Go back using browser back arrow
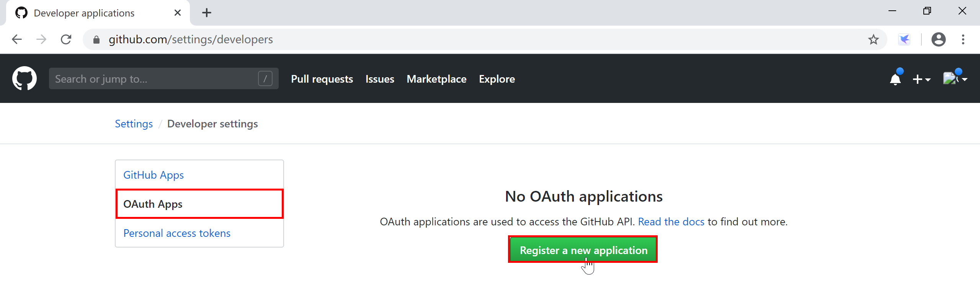Image resolution: width=980 pixels, height=290 pixels. coord(17,39)
